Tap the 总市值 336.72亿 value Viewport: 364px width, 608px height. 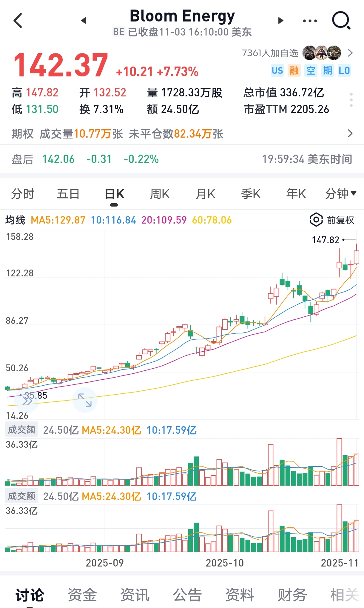click(283, 93)
